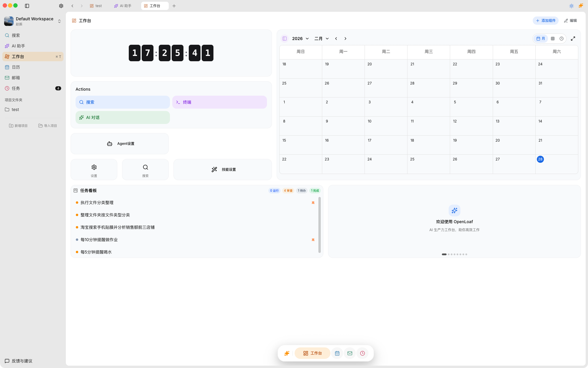Toggle light/dark theme sun icon

coord(571,6)
